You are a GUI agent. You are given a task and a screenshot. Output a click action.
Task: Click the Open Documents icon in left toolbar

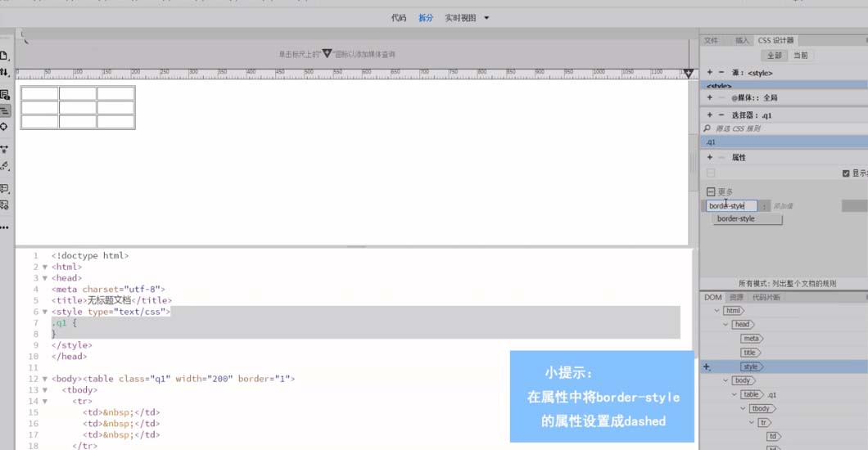click(4, 56)
